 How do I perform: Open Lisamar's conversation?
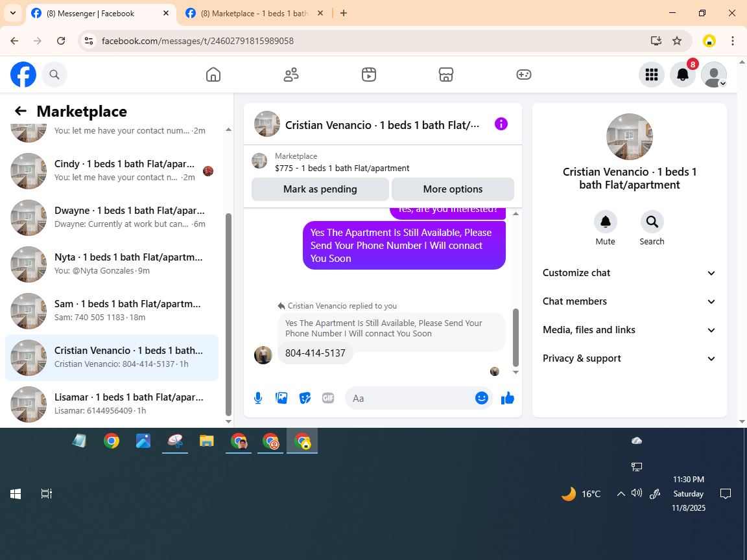[x=112, y=404]
